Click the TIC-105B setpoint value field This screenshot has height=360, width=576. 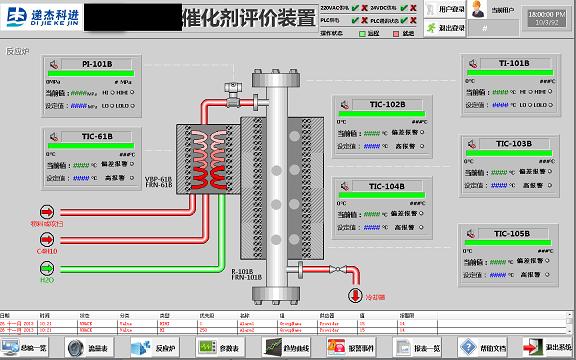coord(497,275)
